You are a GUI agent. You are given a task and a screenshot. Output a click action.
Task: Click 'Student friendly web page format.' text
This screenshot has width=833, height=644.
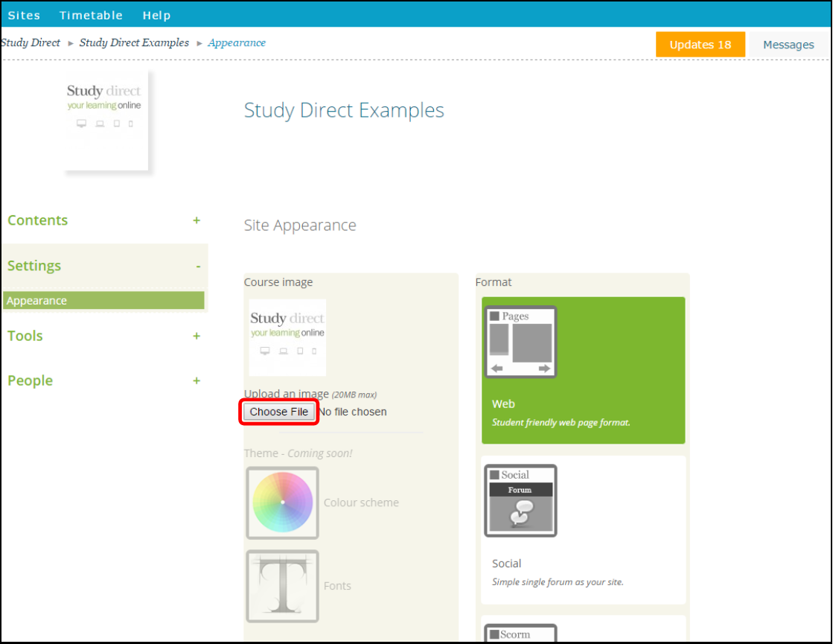click(561, 422)
